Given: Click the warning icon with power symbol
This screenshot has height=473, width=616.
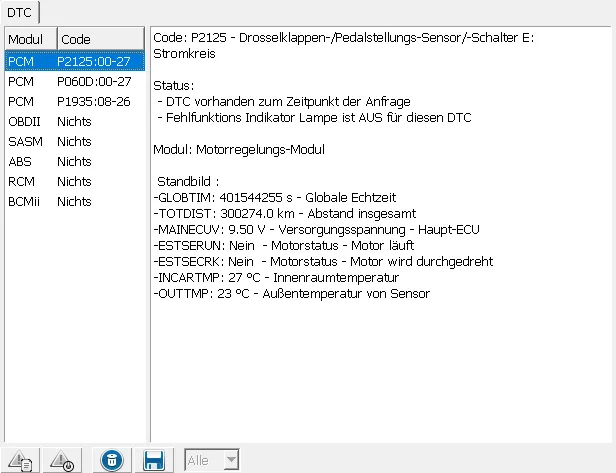Looking at the screenshot, I should pos(61,460).
